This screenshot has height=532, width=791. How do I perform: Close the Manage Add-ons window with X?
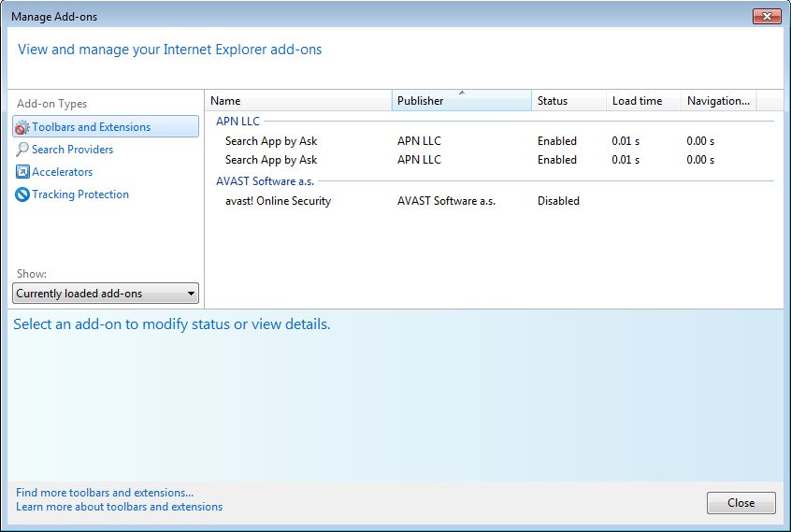767,17
